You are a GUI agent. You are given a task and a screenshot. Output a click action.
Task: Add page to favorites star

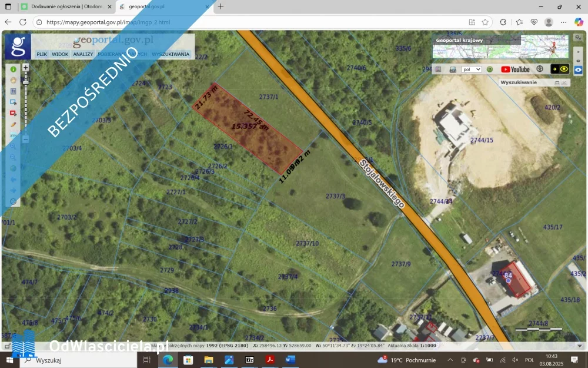click(x=485, y=22)
